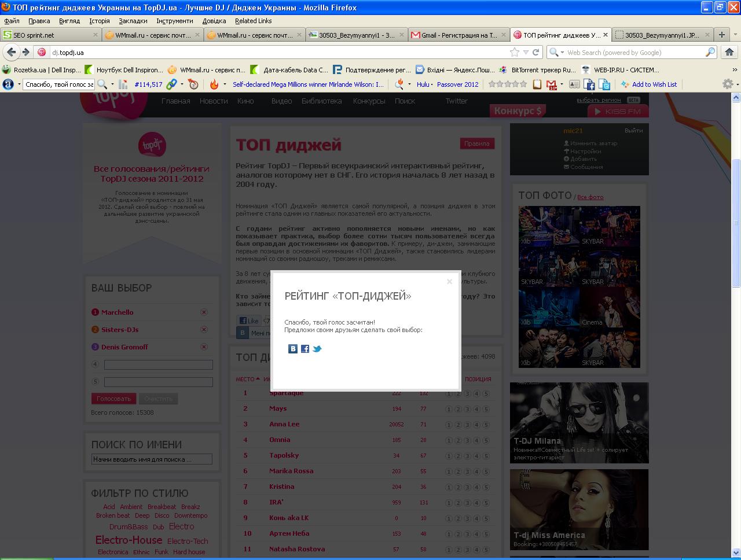
Task: Bookmark this page with the star icon
Action: [x=515, y=52]
